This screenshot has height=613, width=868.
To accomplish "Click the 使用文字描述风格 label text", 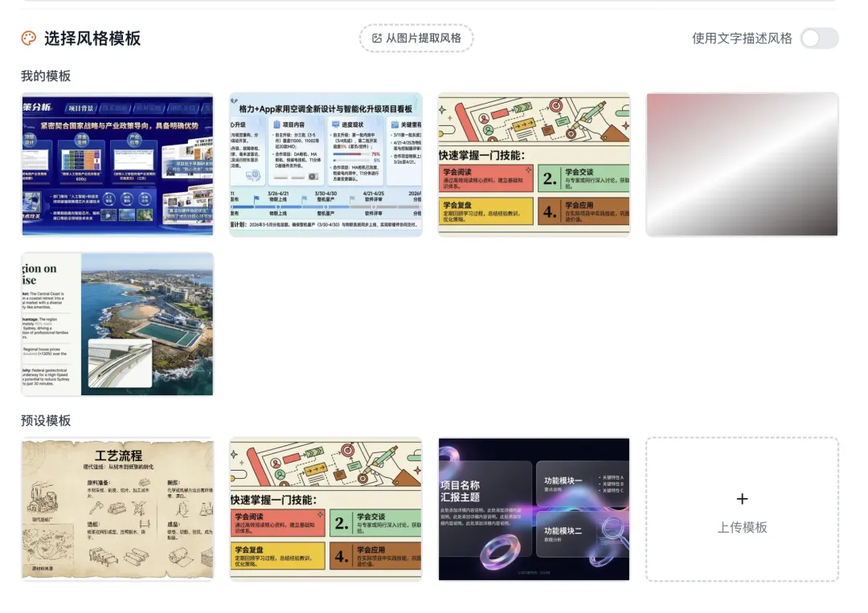I will click(x=742, y=39).
